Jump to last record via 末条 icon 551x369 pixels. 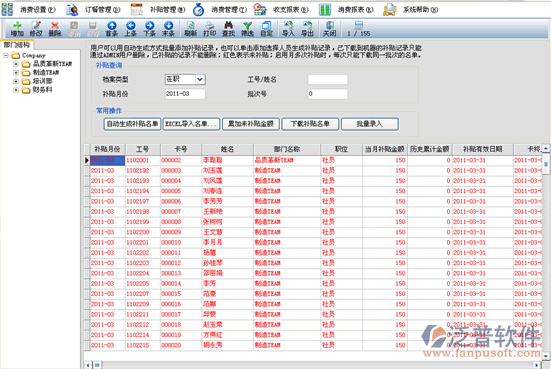168,29
